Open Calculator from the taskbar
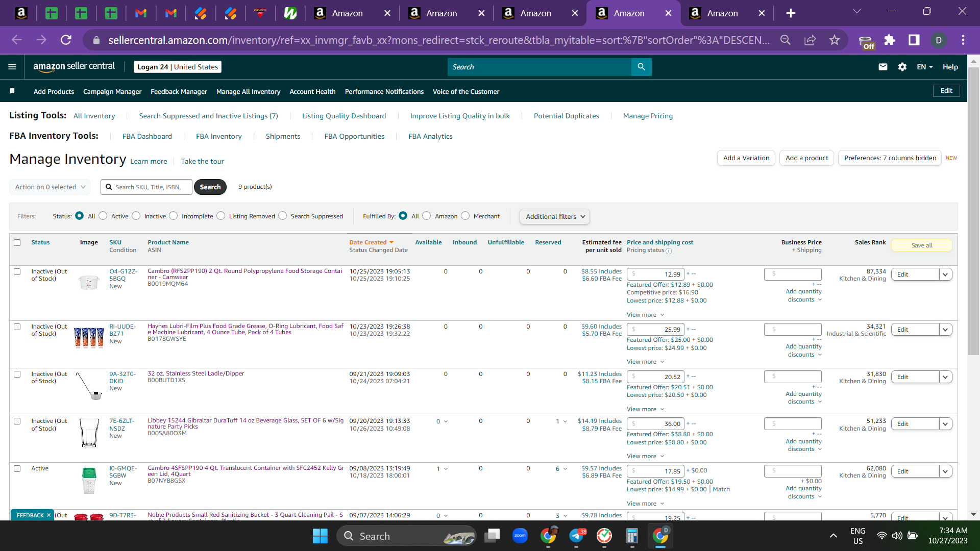Screen dimensions: 980x551 632,536
